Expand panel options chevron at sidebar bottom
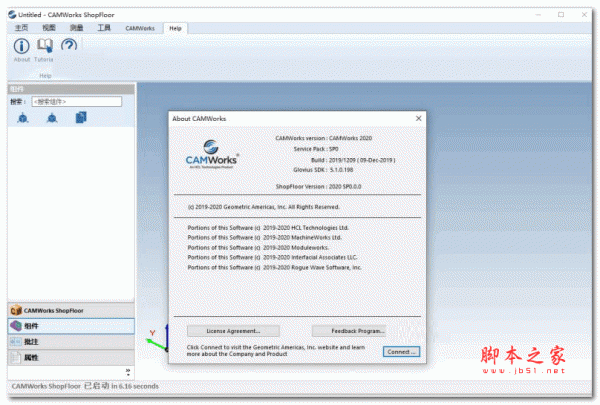This screenshot has height=405, width=600. (x=128, y=372)
